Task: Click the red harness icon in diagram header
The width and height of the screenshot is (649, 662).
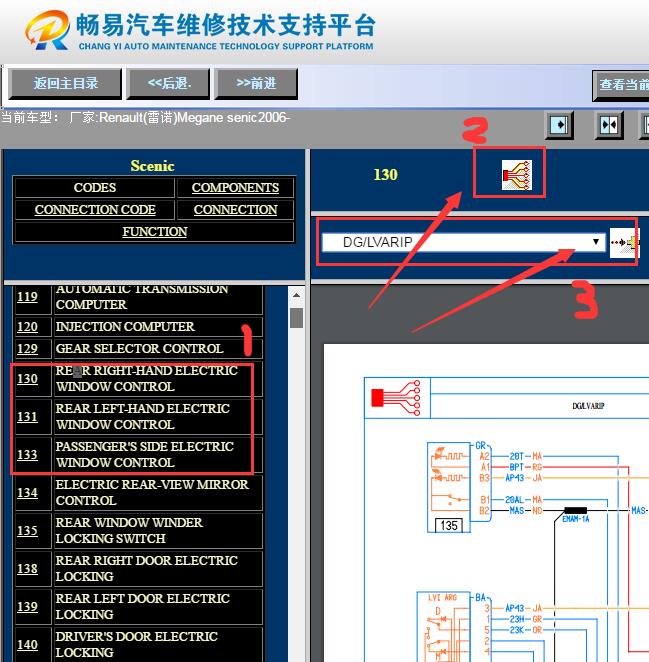Action: 396,398
